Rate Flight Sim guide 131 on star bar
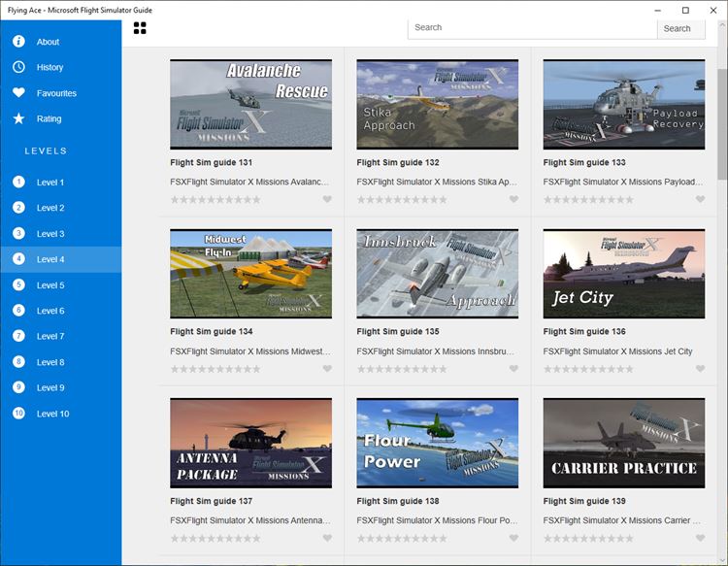 [x=215, y=200]
